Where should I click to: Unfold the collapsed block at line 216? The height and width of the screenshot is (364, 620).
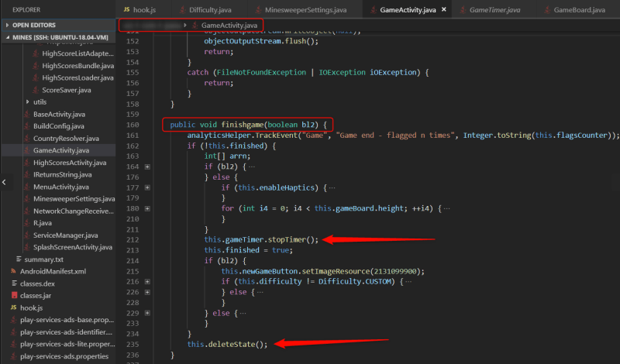pyautogui.click(x=147, y=282)
